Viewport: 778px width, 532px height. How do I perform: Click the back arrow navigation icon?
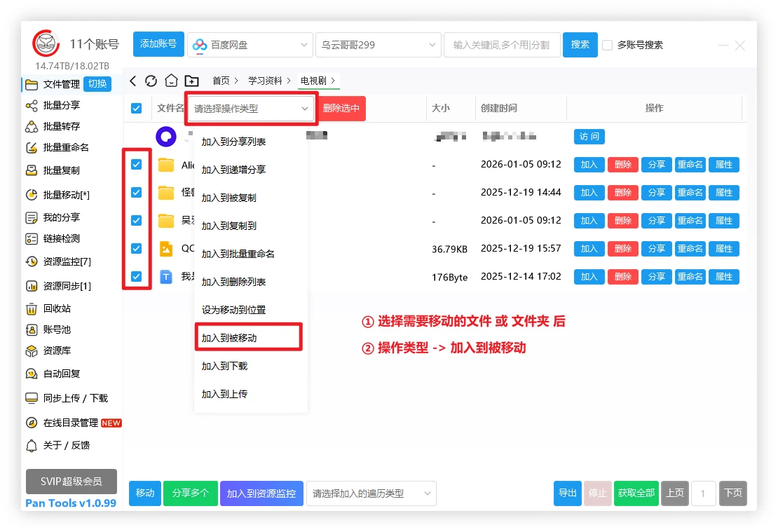click(133, 81)
